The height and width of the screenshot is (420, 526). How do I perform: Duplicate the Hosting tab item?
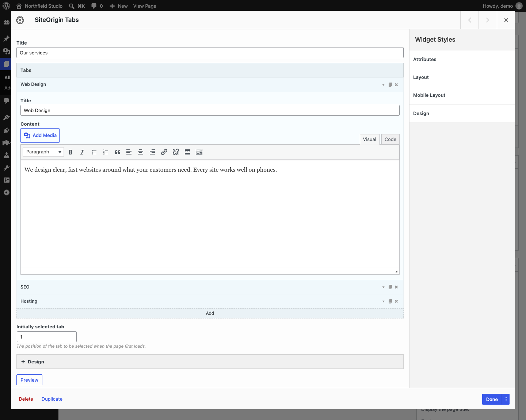pos(390,301)
